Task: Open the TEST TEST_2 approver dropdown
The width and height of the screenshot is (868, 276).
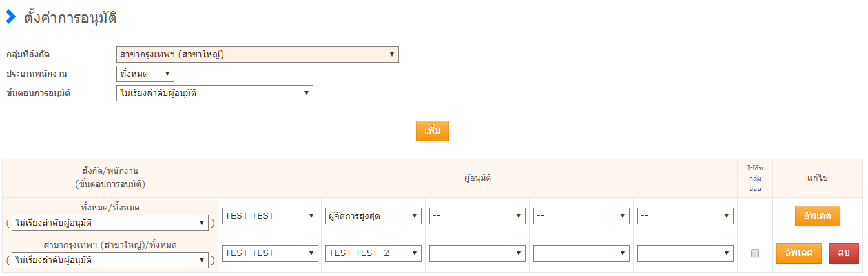Action: [373, 253]
